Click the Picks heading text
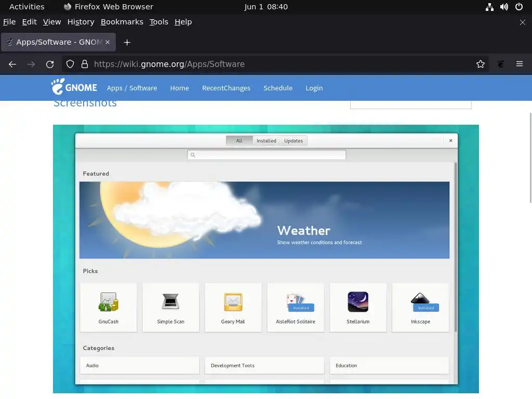Image resolution: width=532 pixels, height=399 pixels. coord(90,271)
